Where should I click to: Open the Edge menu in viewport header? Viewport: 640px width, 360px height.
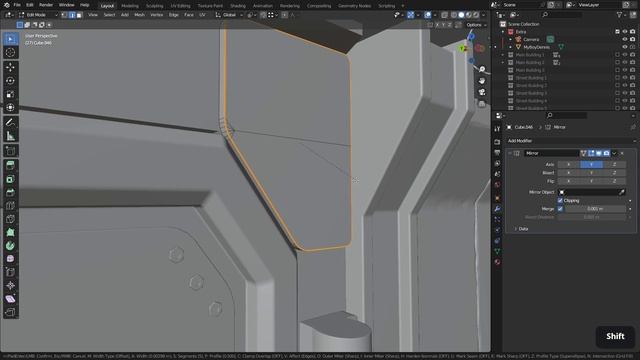click(x=173, y=15)
